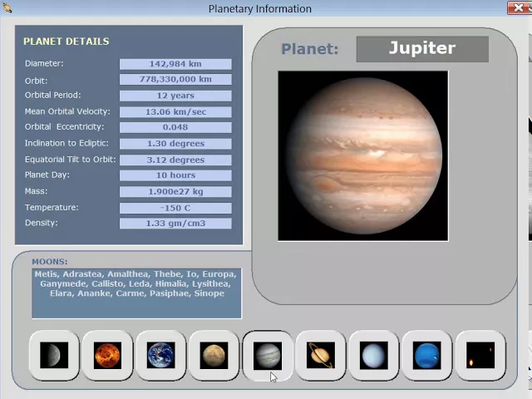Image resolution: width=532 pixels, height=399 pixels.
Task: Click the Inclination to Ecliptic: label
Action: tap(66, 143)
